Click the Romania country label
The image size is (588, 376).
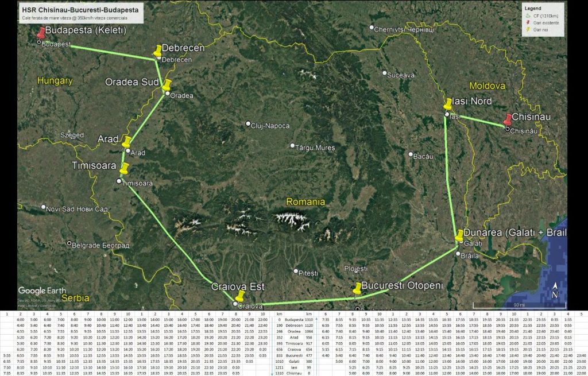[305, 201]
